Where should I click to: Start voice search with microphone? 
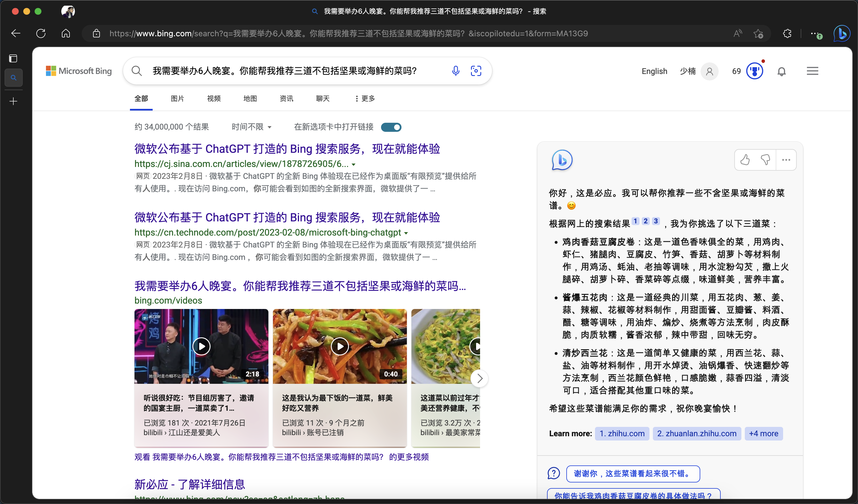[x=456, y=71]
